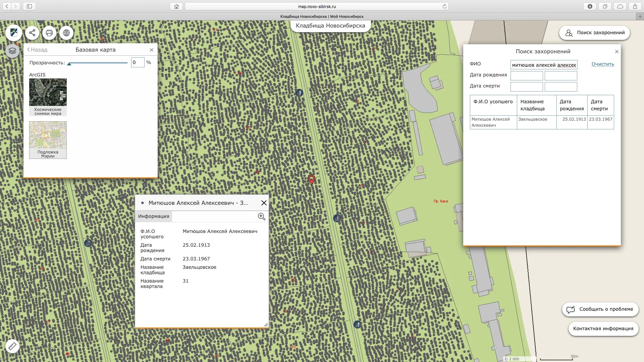Click the city emblem logo icon
644x362 pixels.
pyautogui.click(x=14, y=33)
